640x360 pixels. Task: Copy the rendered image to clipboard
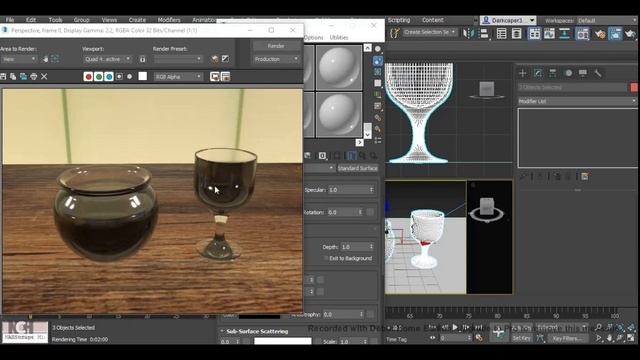pos(13,77)
